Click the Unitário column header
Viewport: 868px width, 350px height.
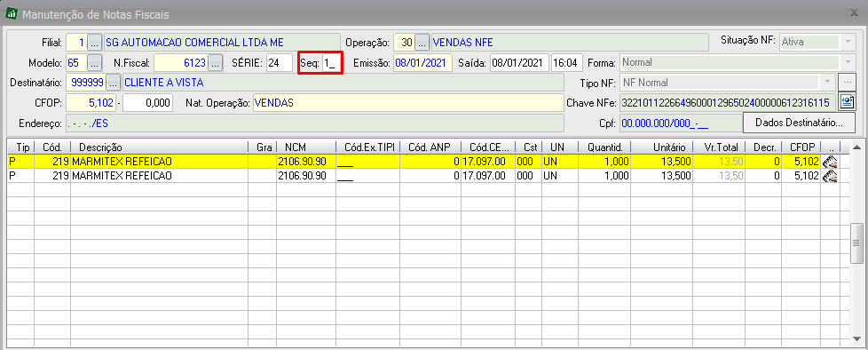pyautogui.click(x=661, y=147)
